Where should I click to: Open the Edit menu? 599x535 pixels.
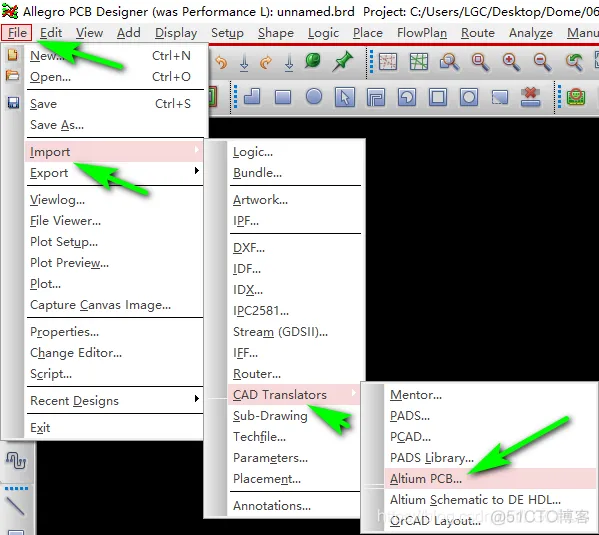pos(51,33)
